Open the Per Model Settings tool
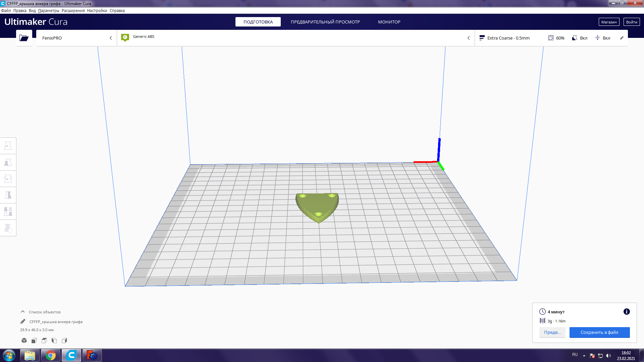The height and width of the screenshot is (362, 644). point(8,212)
